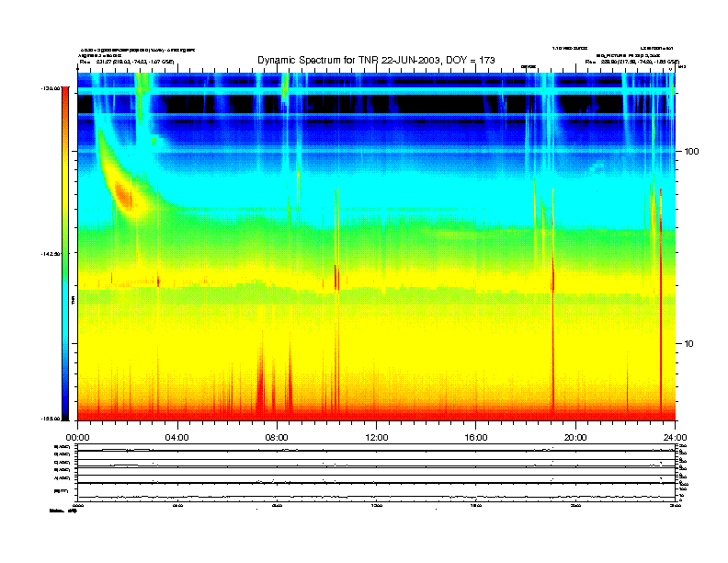
Task: Click the tall red spike near 23:30
Action: (661, 302)
